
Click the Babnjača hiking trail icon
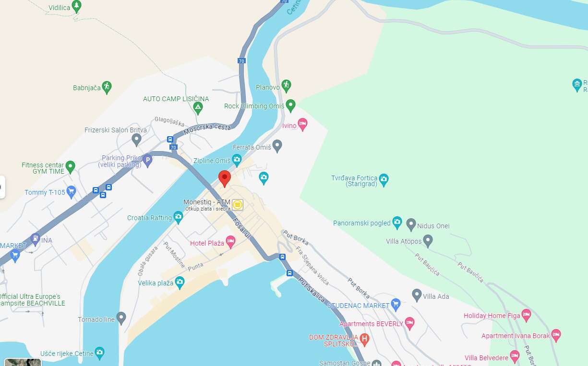point(107,87)
